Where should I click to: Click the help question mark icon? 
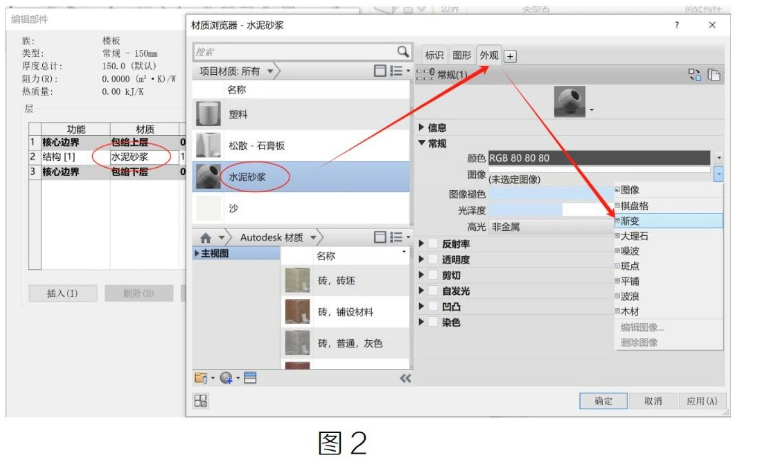677,25
